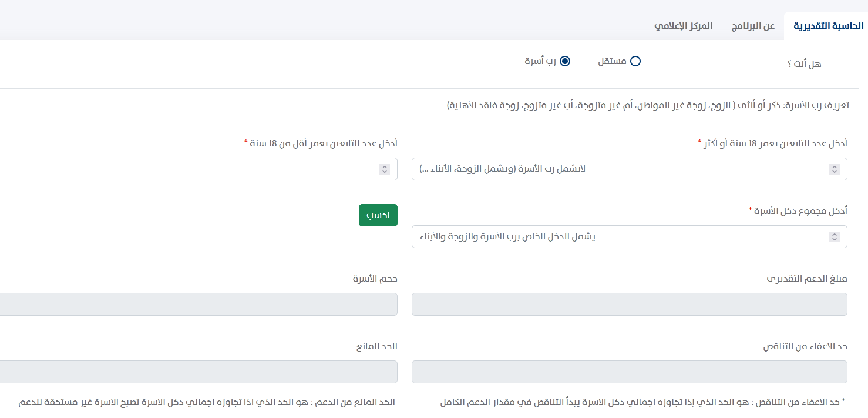Click the dependents aged 18 or more field

[630, 169]
